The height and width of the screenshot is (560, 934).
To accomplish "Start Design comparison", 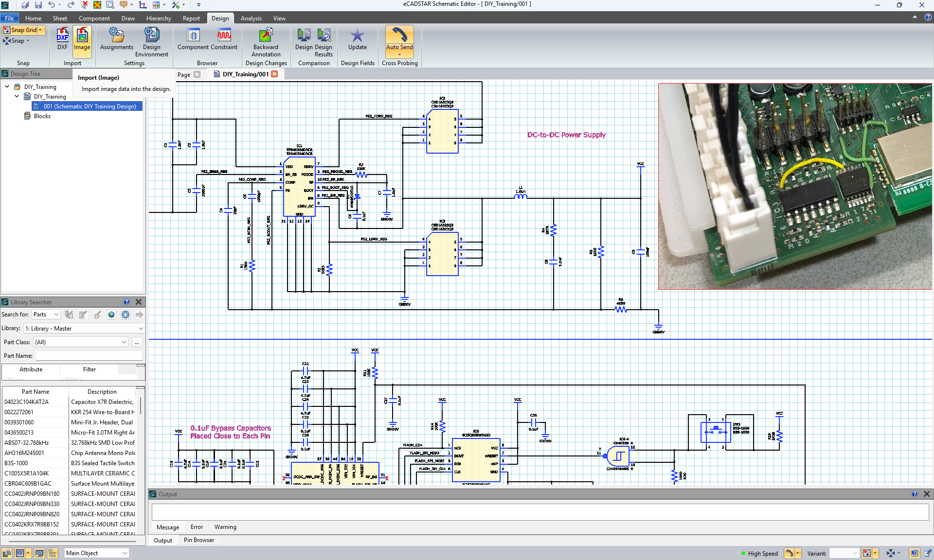I will pyautogui.click(x=304, y=38).
